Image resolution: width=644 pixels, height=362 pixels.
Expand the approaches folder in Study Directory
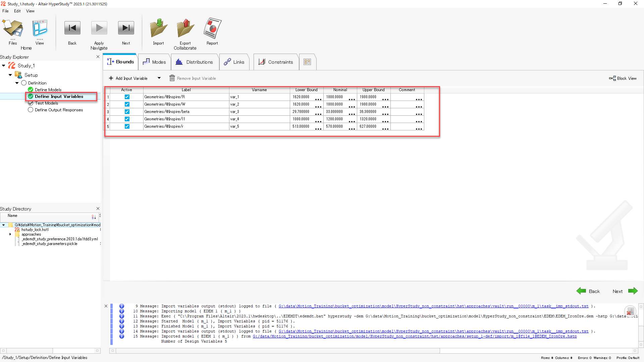pos(10,234)
